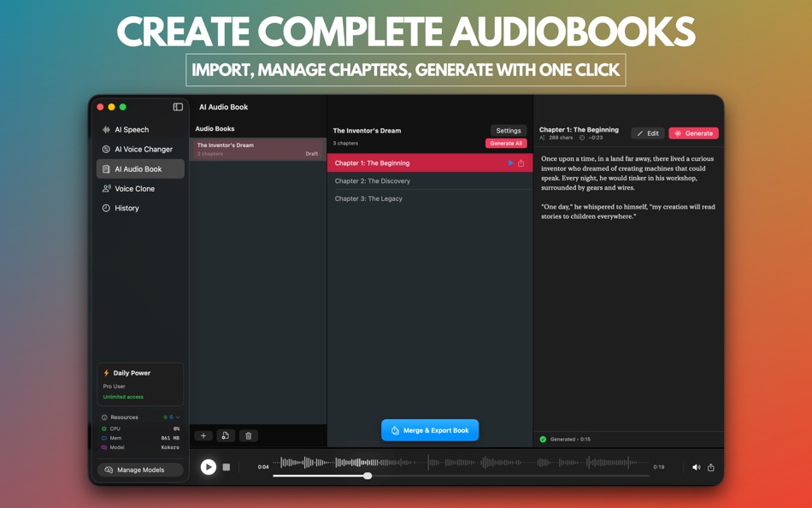This screenshot has height=508, width=812.
Task: Click the 0:19 total time label
Action: [659, 467]
